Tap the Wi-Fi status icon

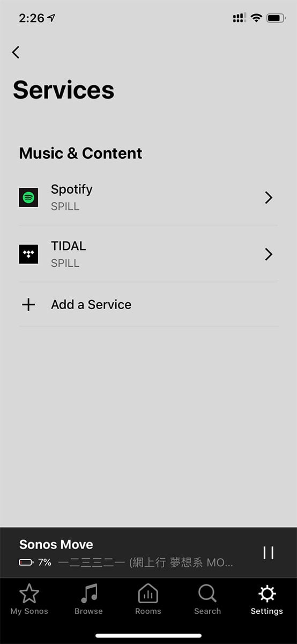(256, 18)
